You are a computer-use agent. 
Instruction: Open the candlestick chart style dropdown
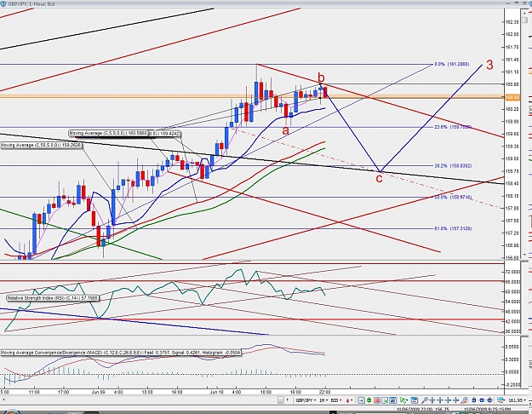pyautogui.click(x=349, y=400)
